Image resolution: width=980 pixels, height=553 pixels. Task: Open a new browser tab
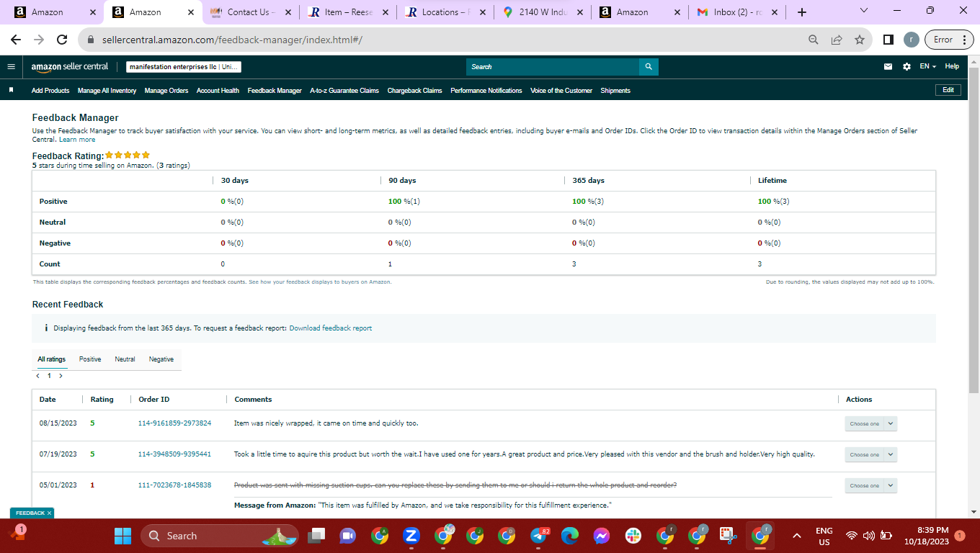point(802,12)
